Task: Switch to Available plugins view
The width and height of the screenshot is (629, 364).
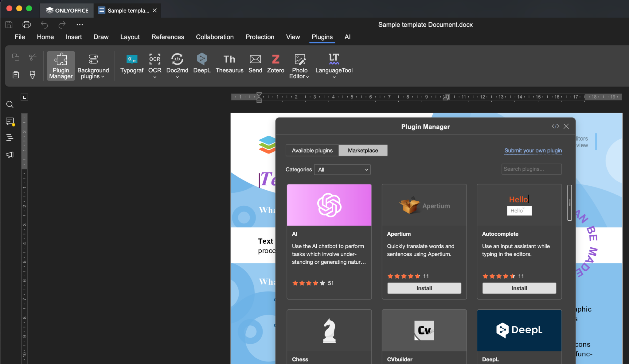Action: point(312,150)
